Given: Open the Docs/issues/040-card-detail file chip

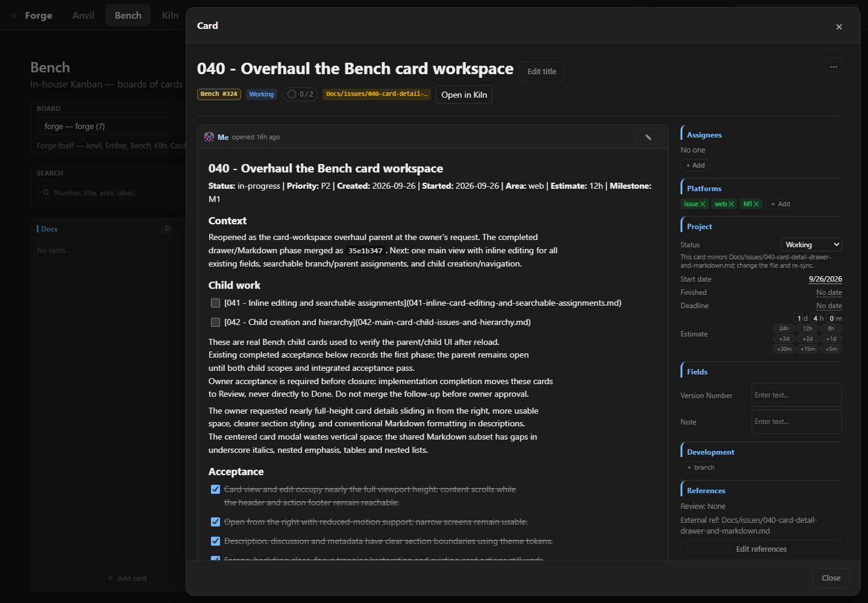Looking at the screenshot, I should pyautogui.click(x=377, y=94).
